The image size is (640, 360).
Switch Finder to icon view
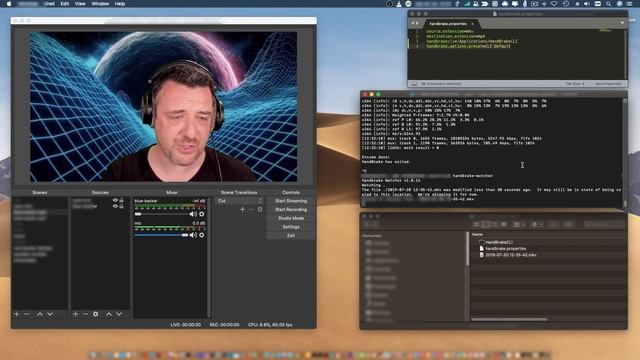(x=476, y=224)
